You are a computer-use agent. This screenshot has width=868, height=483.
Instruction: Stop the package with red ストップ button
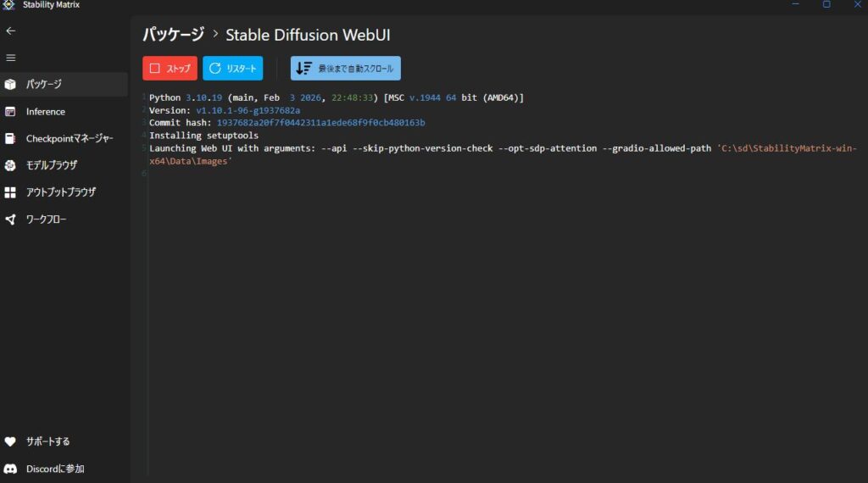click(170, 68)
